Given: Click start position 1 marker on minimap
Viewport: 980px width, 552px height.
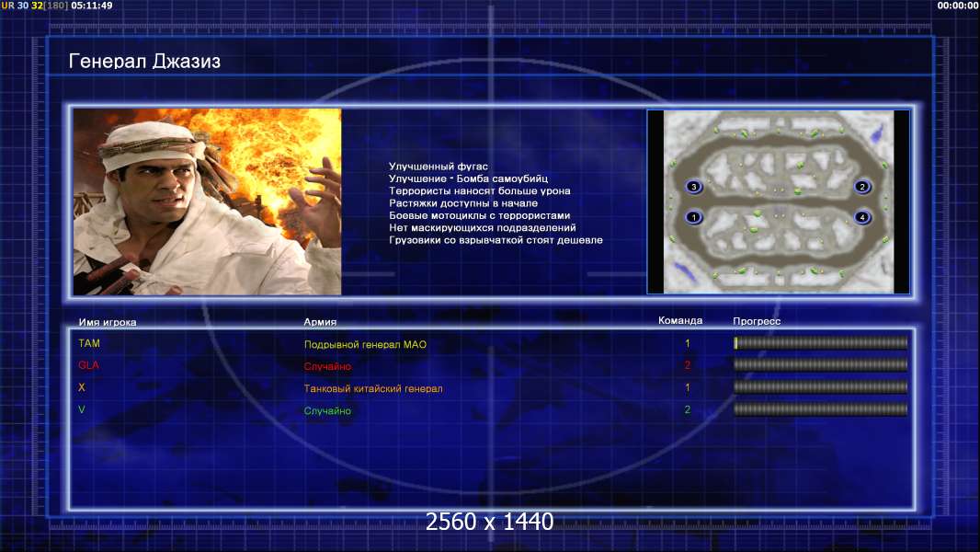Looking at the screenshot, I should coord(694,217).
